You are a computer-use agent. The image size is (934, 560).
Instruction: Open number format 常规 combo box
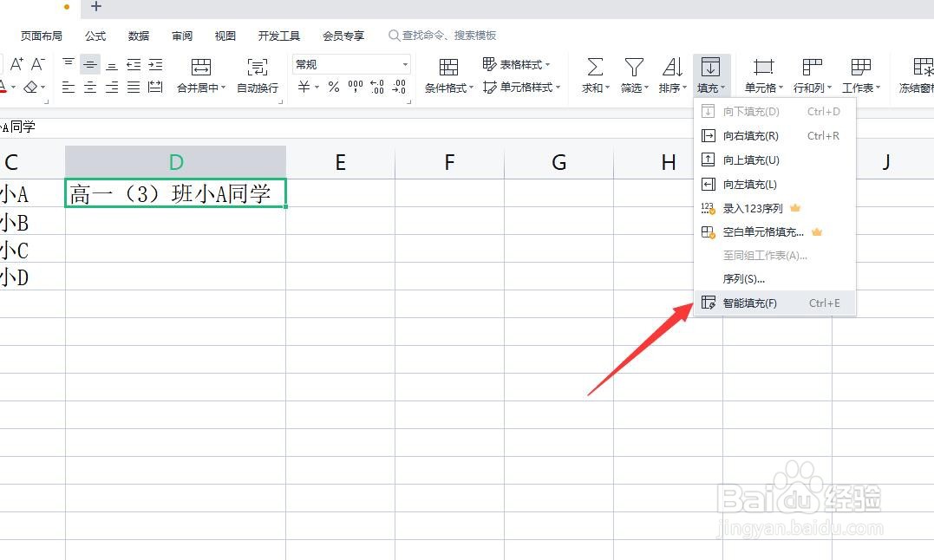tap(351, 64)
